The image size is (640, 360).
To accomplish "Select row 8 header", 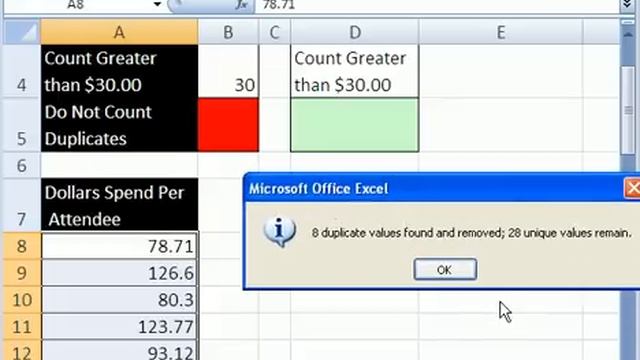I will coord(22,246).
